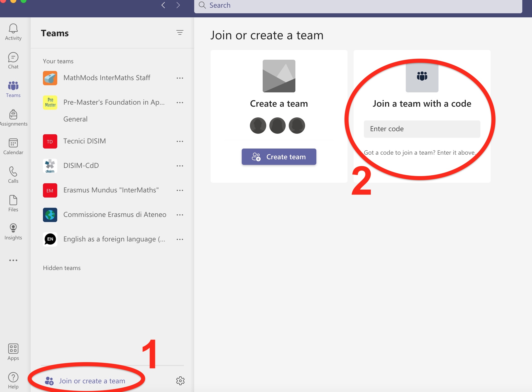This screenshot has height=392, width=532.
Task: Click the black EN speech bubble avatar
Action: coord(50,239)
